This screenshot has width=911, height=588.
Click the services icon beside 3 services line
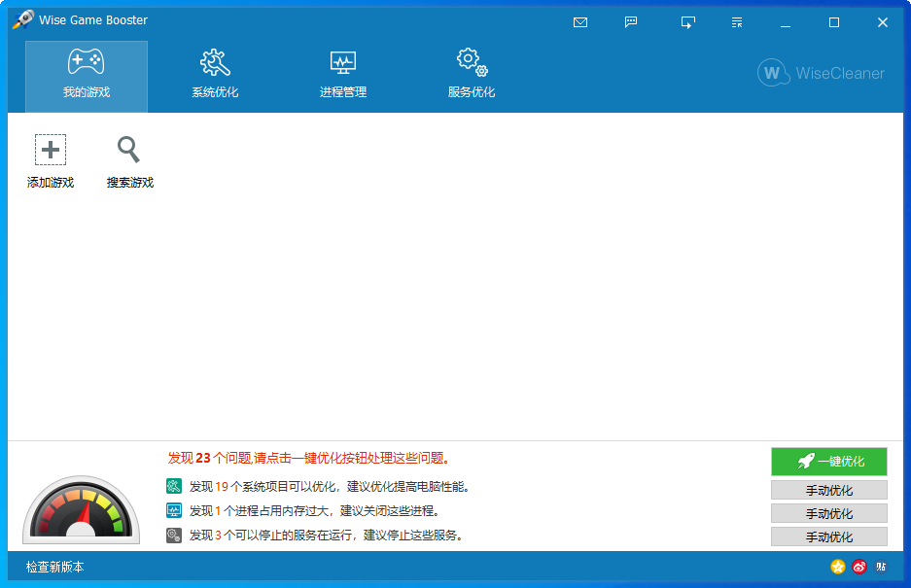click(x=175, y=534)
